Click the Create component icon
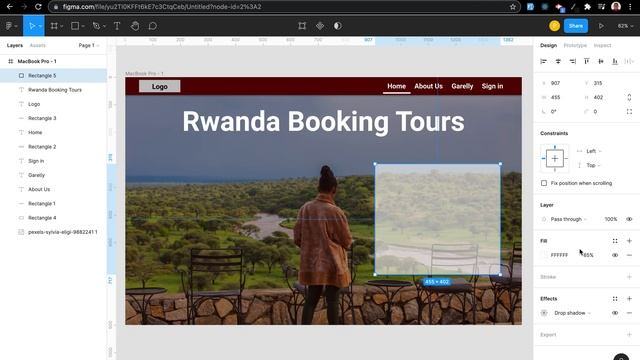This screenshot has width=640, height=360. (x=320, y=26)
